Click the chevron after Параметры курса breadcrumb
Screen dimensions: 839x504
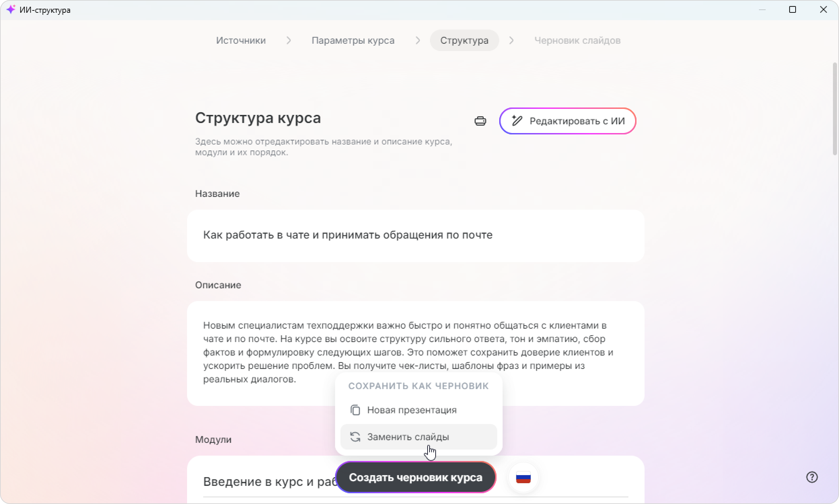pos(418,40)
